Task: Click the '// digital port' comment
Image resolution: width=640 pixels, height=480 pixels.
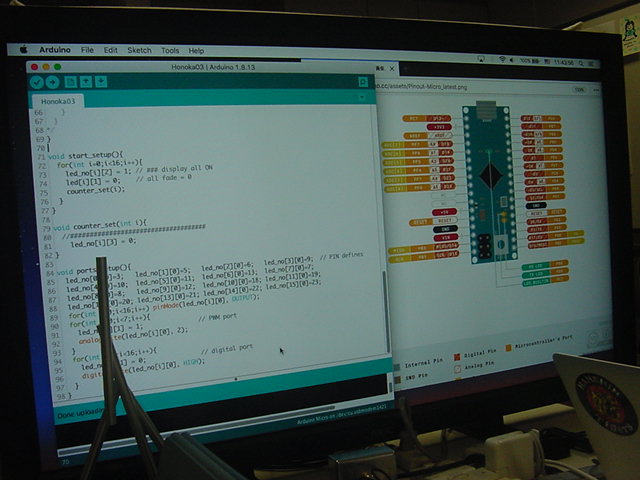Action: pyautogui.click(x=227, y=349)
